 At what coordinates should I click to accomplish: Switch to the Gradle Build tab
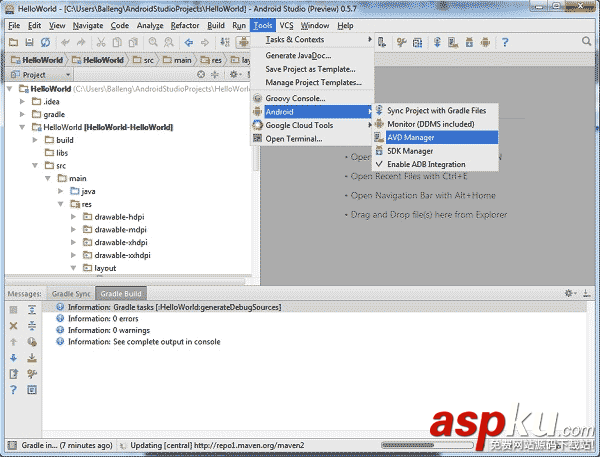[121, 294]
